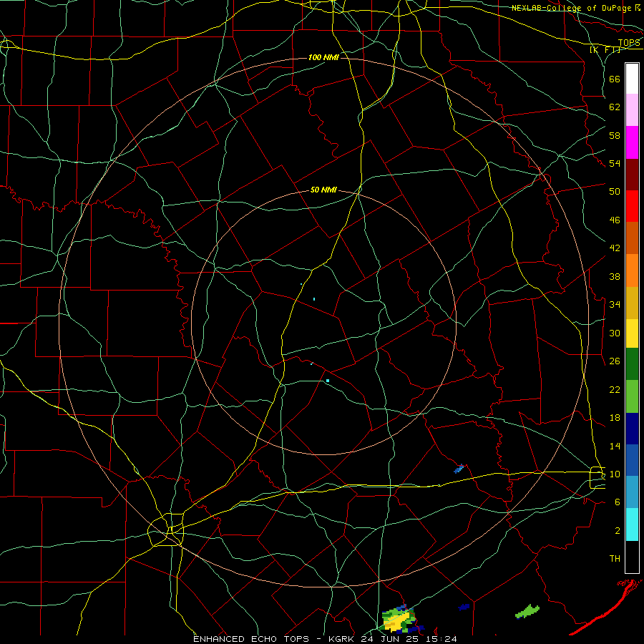This screenshot has width=644, height=644.
Task: Select the dark green legend swatch
Action: [x=632, y=364]
